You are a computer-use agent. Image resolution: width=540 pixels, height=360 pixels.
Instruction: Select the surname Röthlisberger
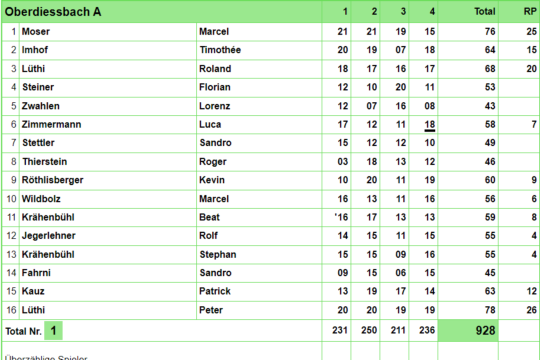tap(52, 180)
